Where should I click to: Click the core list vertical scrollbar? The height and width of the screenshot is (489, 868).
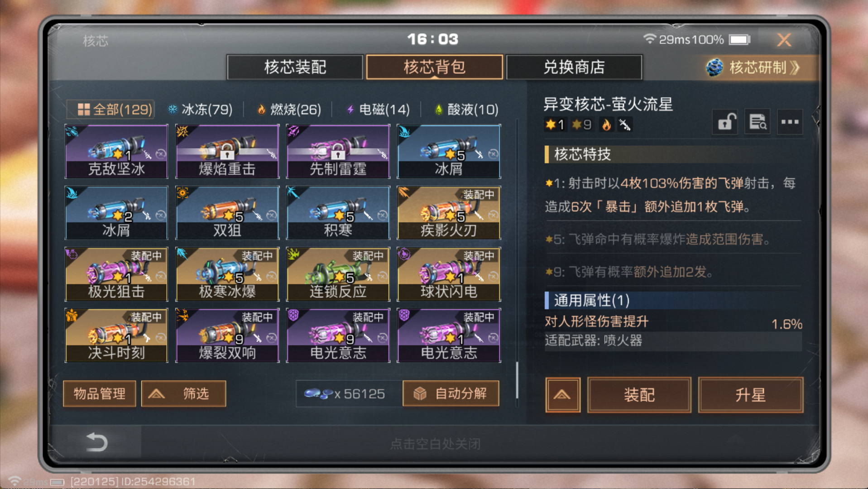517,380
